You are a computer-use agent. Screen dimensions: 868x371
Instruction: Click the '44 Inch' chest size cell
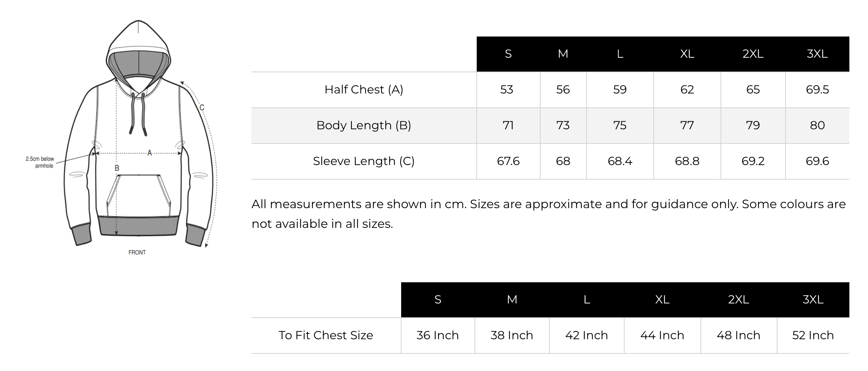click(662, 335)
